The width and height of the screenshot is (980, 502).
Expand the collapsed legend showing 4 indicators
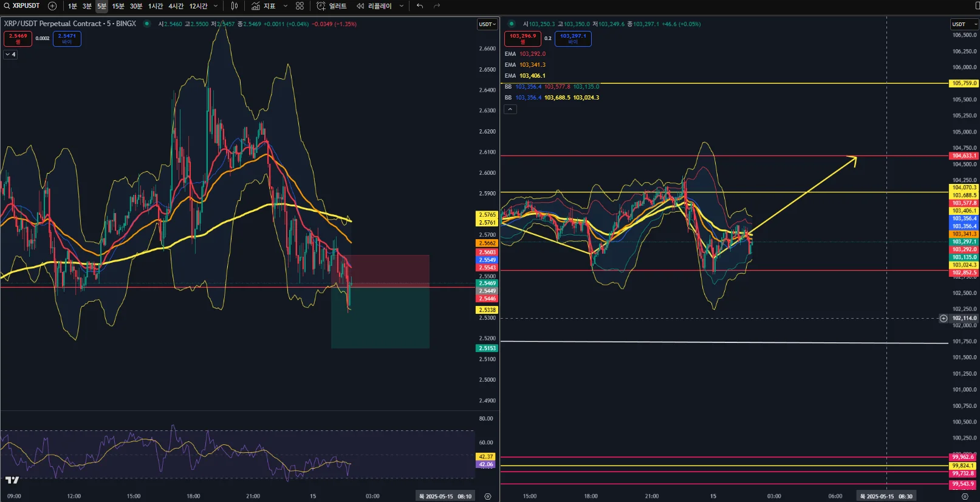(x=10, y=55)
